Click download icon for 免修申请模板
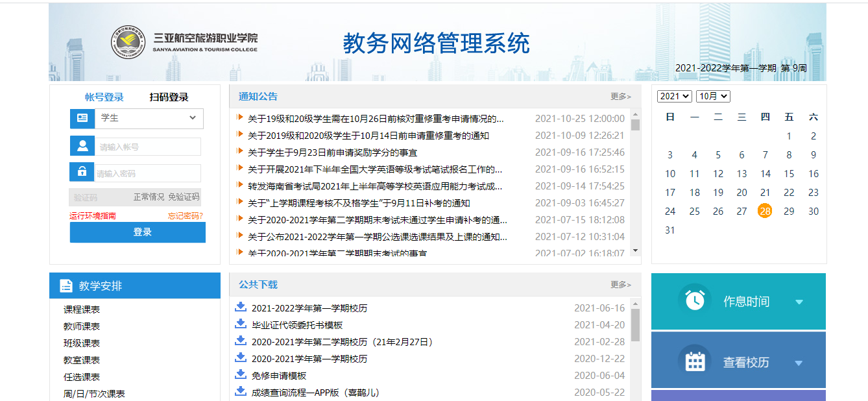 pyautogui.click(x=241, y=375)
